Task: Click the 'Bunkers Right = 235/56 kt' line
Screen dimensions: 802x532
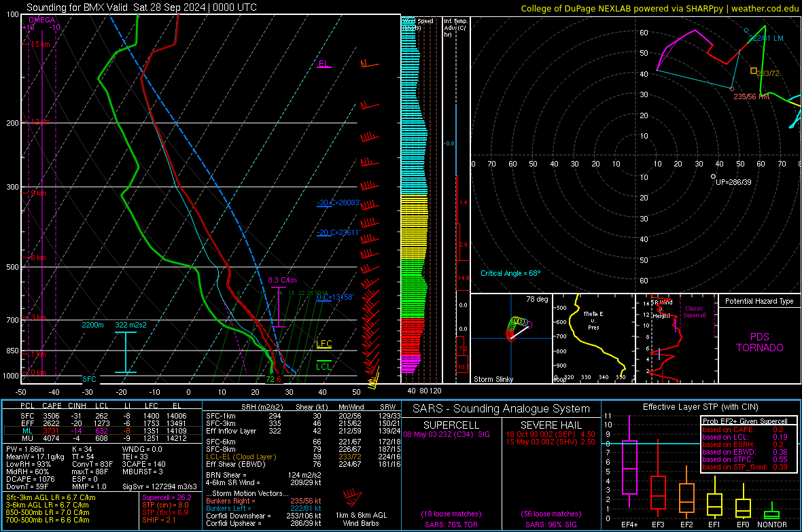Action: coord(264,501)
